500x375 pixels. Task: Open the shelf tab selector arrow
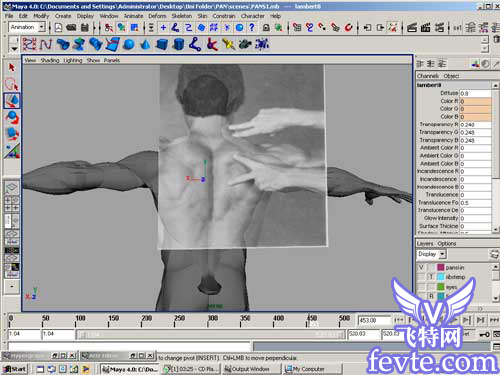pyautogui.click(x=14, y=49)
